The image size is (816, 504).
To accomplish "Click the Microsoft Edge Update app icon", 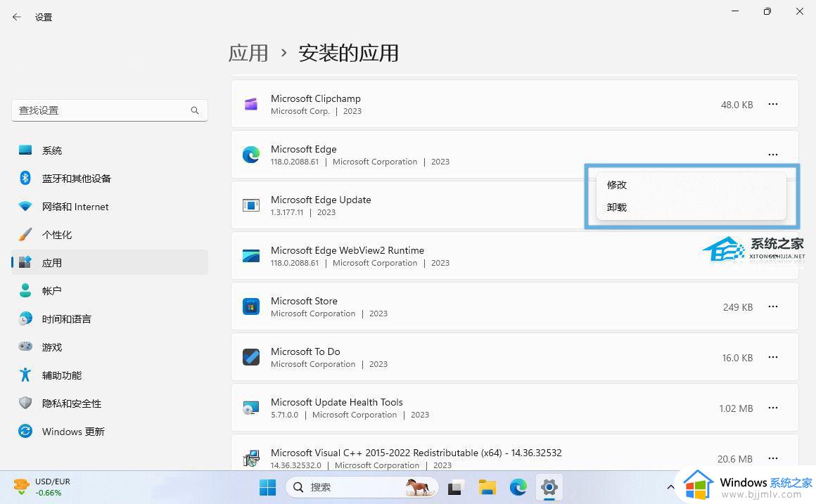I will coord(251,205).
